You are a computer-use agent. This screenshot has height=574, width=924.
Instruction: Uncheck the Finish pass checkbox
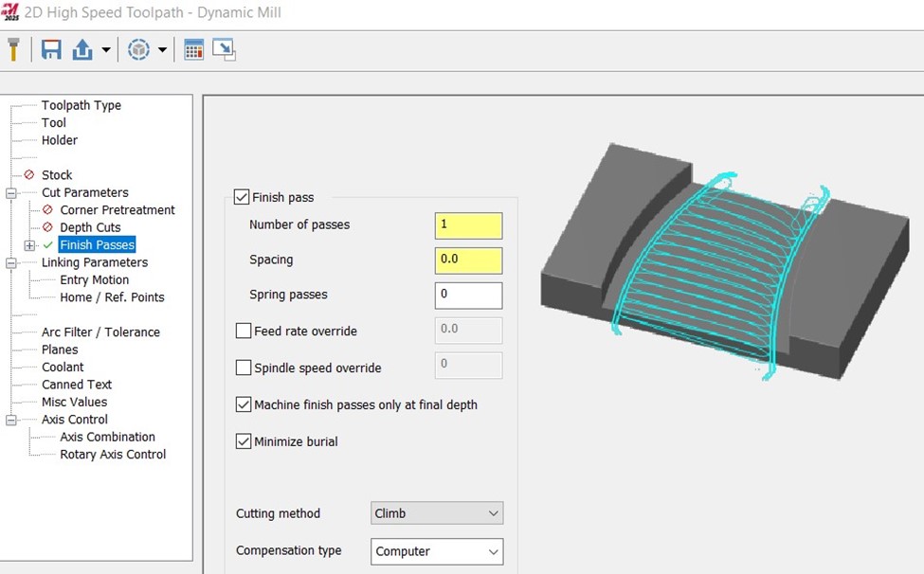click(242, 197)
